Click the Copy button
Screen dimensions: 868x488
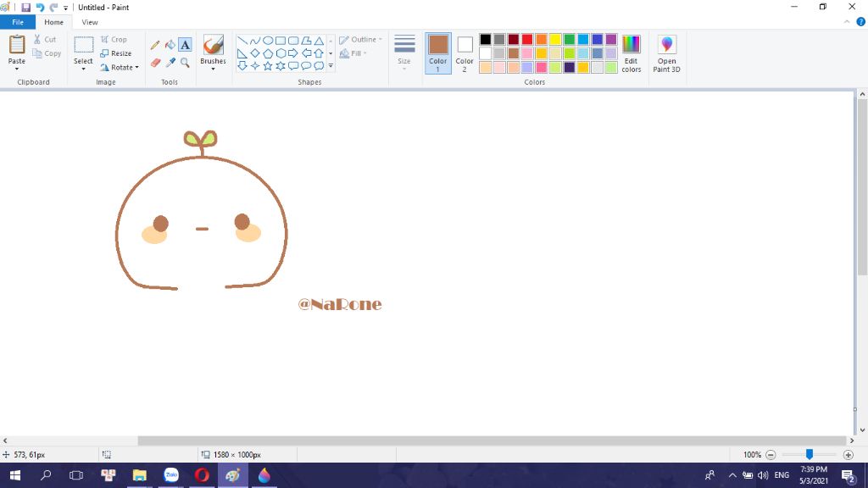pos(47,53)
